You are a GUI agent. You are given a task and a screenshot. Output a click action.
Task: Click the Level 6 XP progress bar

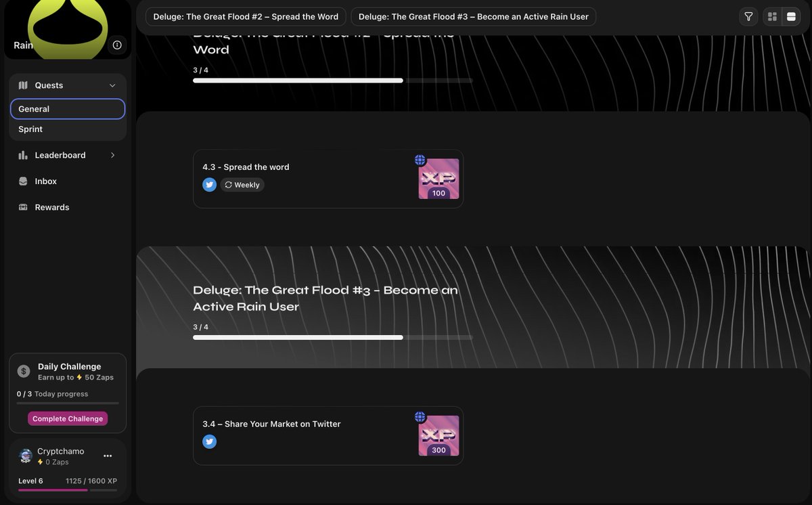pyautogui.click(x=68, y=490)
